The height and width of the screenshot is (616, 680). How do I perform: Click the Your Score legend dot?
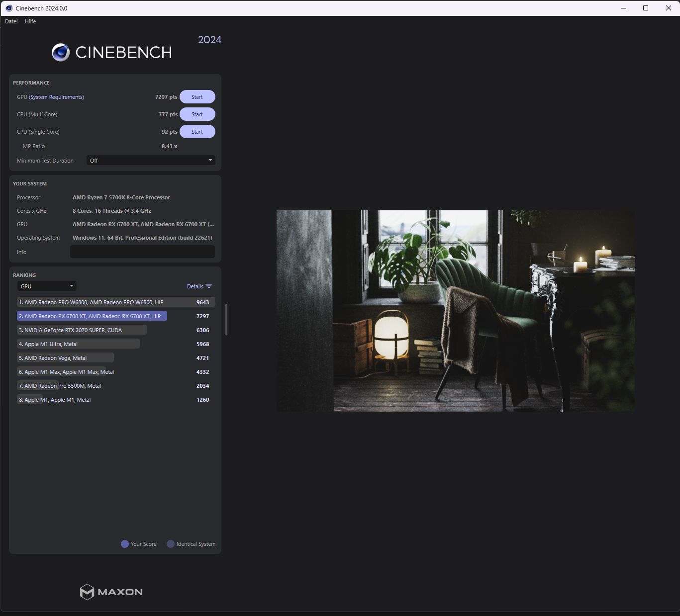[x=125, y=544]
